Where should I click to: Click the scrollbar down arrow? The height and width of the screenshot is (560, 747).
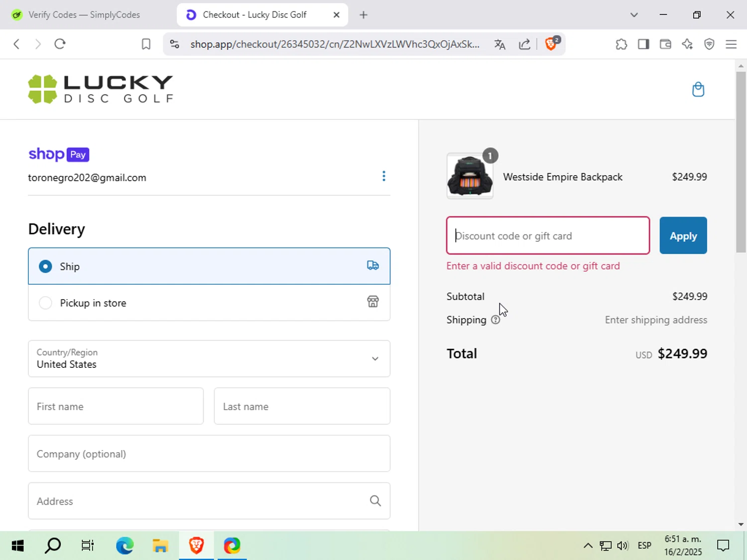[741, 524]
